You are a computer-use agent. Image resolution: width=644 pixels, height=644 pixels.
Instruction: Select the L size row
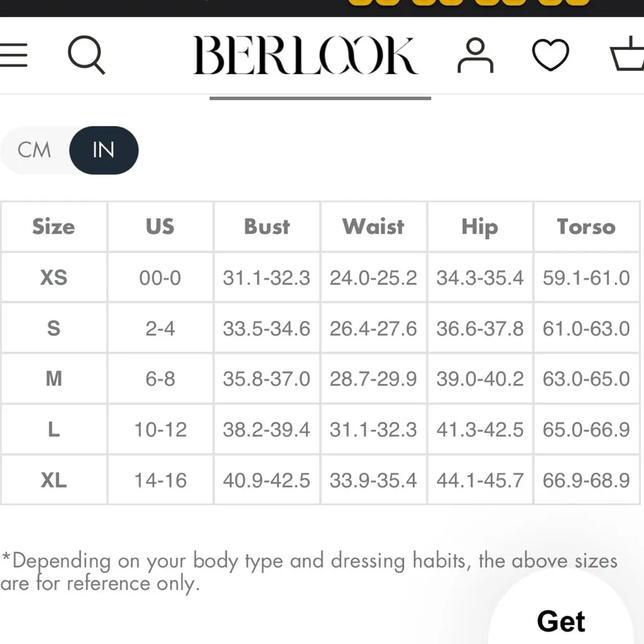point(53,430)
